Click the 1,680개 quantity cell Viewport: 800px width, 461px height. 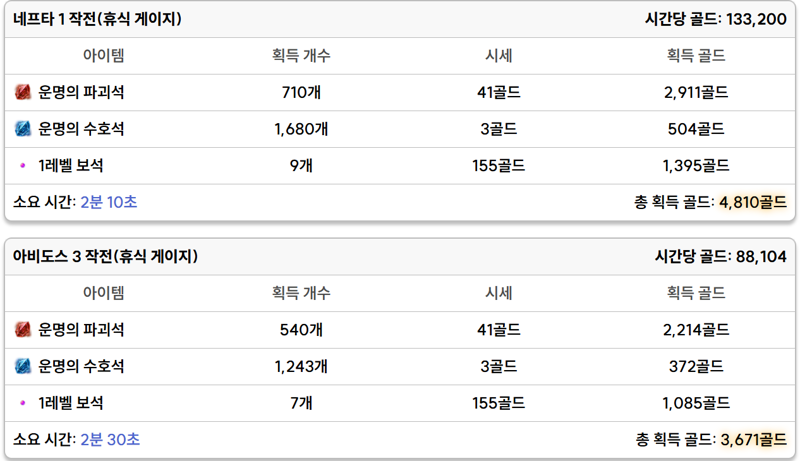click(x=301, y=129)
